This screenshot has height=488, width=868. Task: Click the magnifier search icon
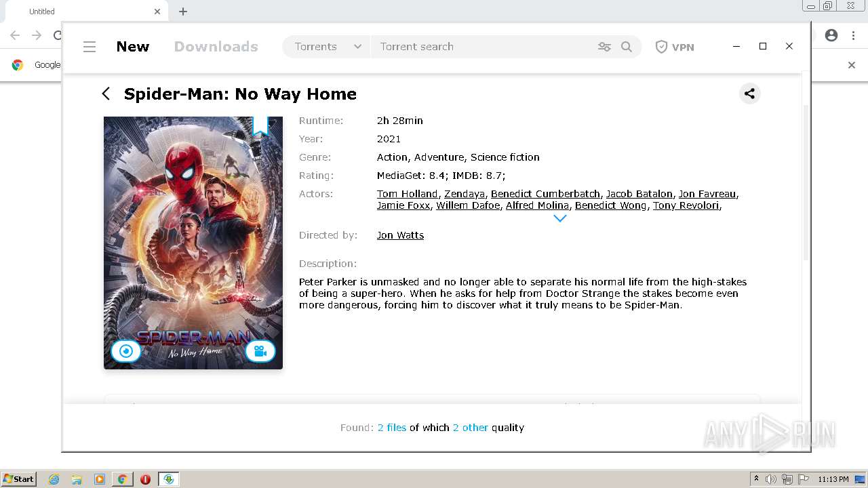[627, 47]
